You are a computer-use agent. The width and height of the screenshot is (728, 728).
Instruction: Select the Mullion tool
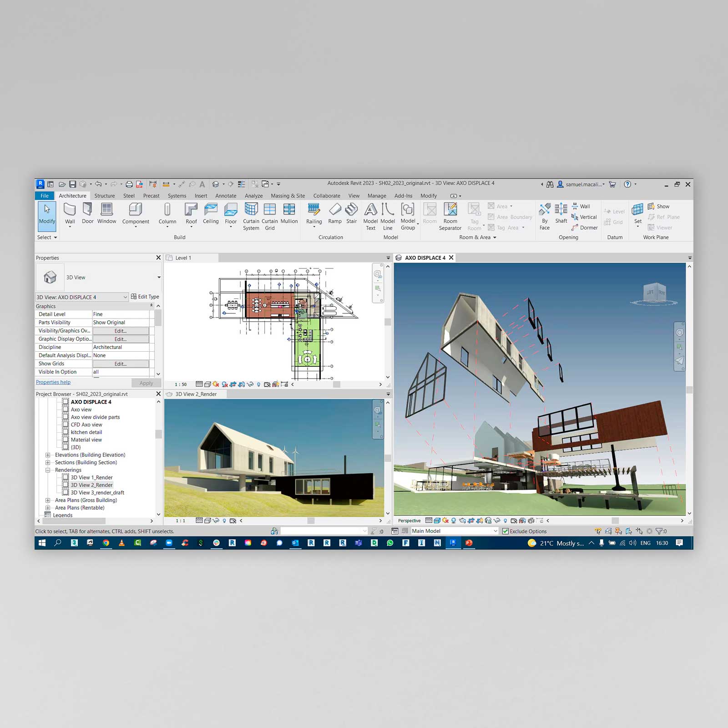coord(289,213)
